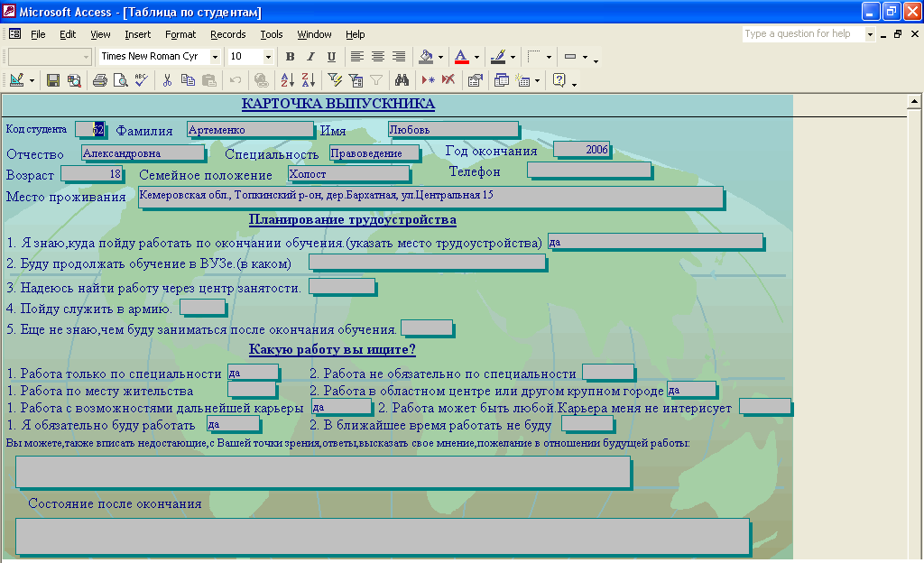
Task: Click the Print icon in toolbar
Action: (100, 80)
